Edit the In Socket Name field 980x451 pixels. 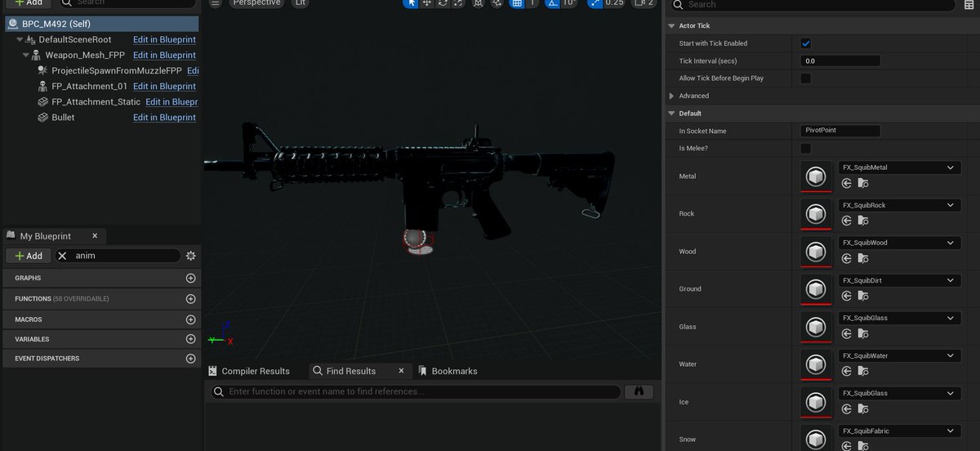[x=840, y=131]
